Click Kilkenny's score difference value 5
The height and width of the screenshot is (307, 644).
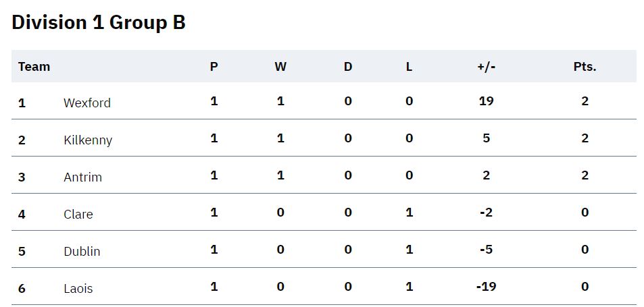tap(487, 138)
